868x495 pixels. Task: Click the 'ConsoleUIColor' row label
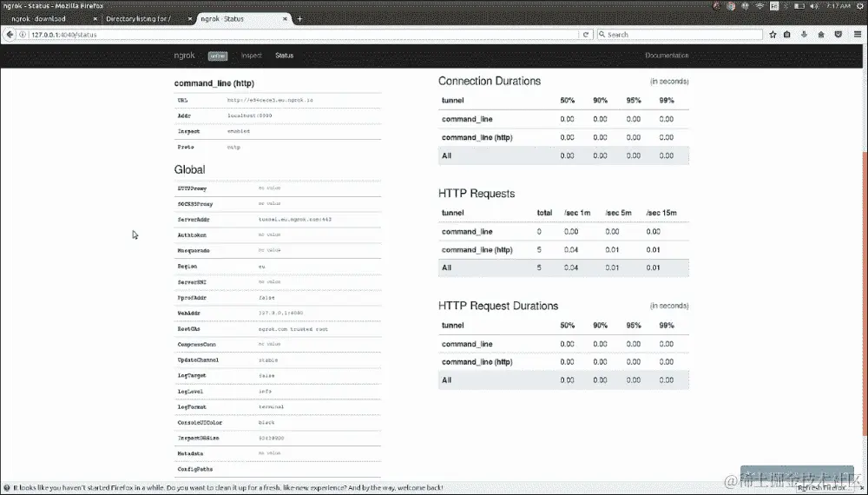pyautogui.click(x=200, y=422)
